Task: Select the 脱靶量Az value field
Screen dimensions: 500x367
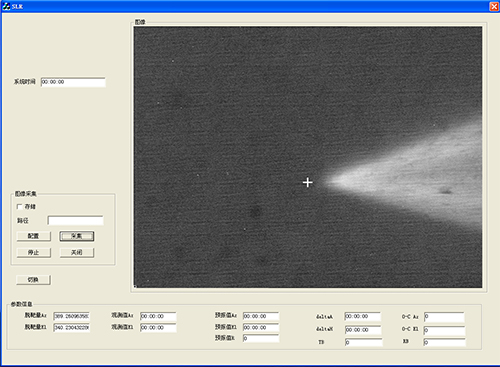Action: point(71,316)
